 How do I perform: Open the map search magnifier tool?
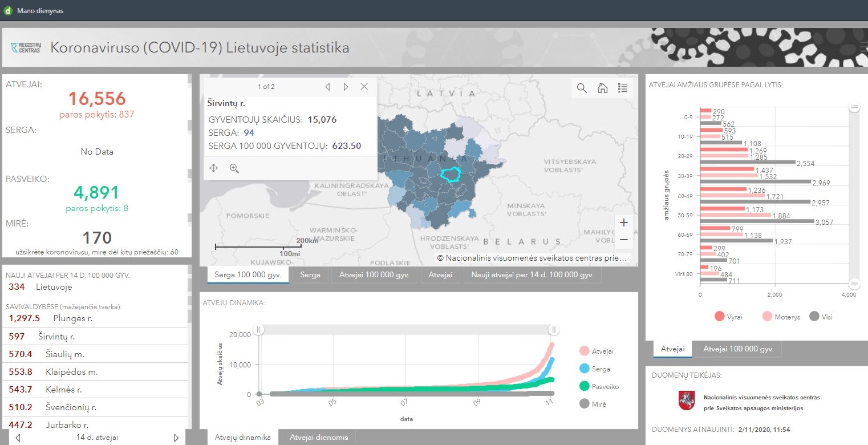582,88
